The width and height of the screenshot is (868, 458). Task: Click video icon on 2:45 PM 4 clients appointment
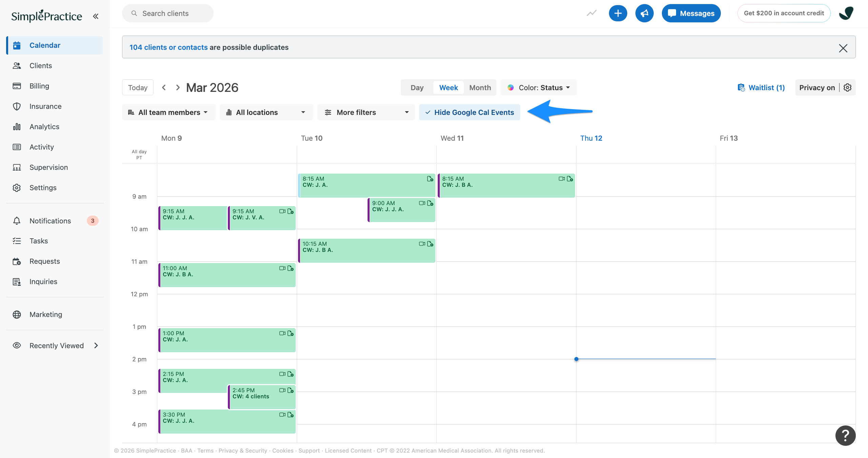coord(282,390)
